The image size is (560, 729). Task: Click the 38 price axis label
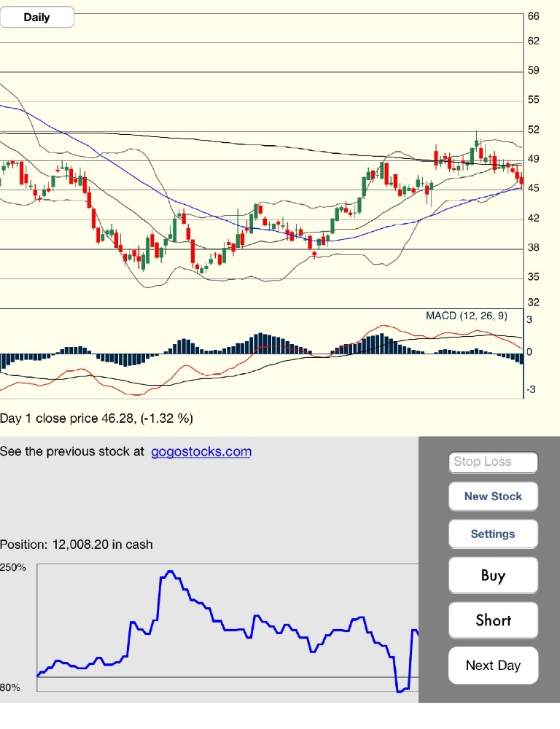click(534, 248)
